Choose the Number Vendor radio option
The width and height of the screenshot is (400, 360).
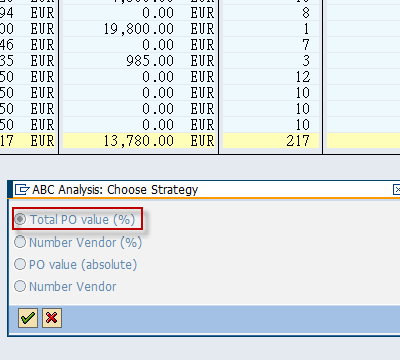pyautogui.click(x=20, y=286)
